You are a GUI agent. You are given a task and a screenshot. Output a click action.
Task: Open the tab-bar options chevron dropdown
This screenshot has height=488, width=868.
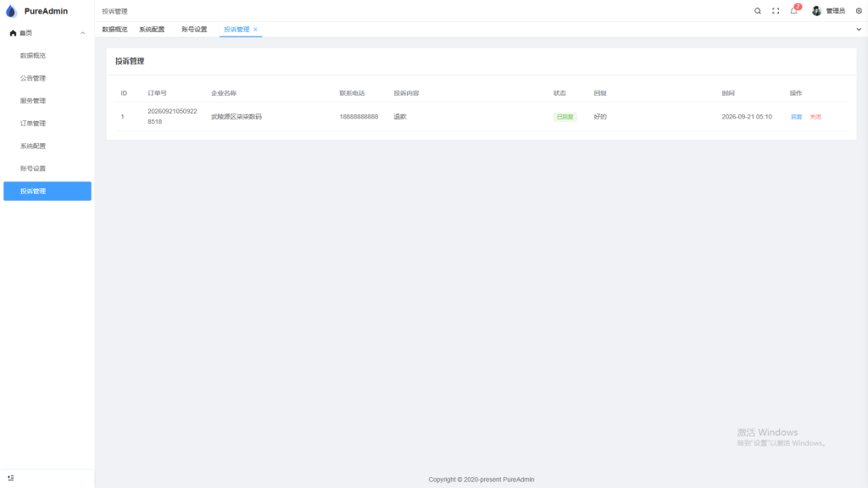(x=859, y=30)
